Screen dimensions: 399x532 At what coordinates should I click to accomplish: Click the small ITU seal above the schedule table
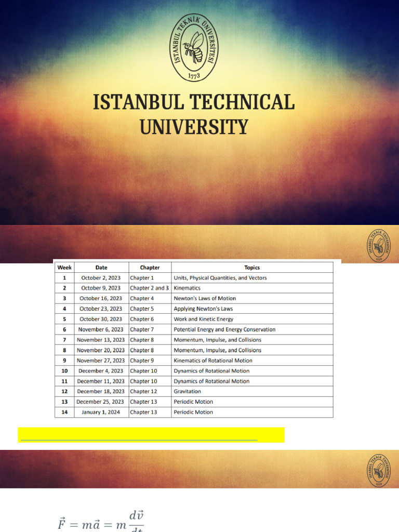379,245
